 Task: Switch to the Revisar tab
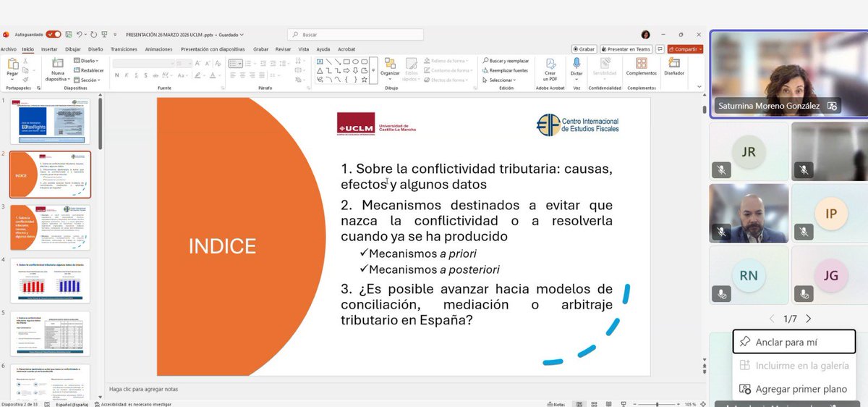pyautogui.click(x=283, y=49)
